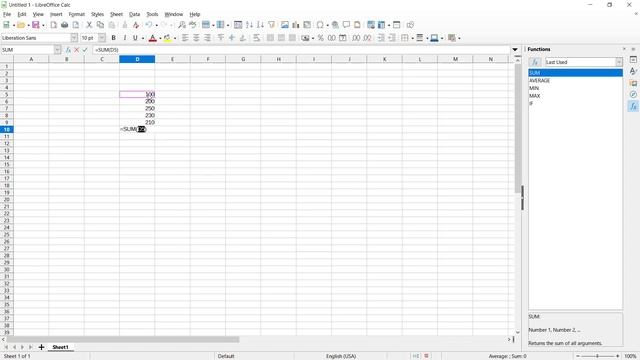Toggle Bold formatting
The image size is (640, 360).
113,38
